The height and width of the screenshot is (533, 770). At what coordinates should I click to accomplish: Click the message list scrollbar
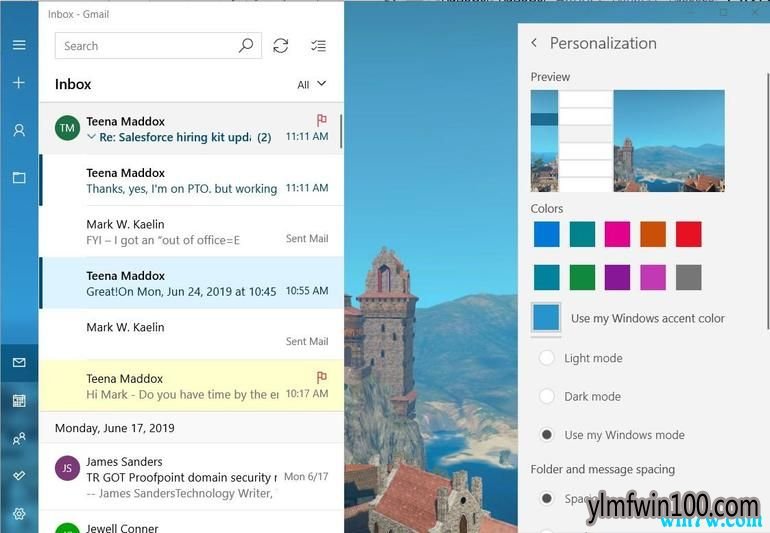(340, 131)
